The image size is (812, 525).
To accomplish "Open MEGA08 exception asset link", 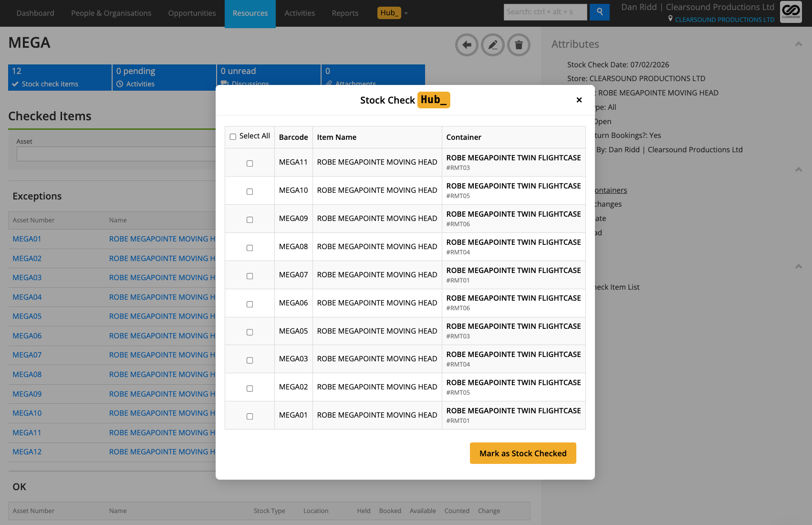I will tap(27, 374).
